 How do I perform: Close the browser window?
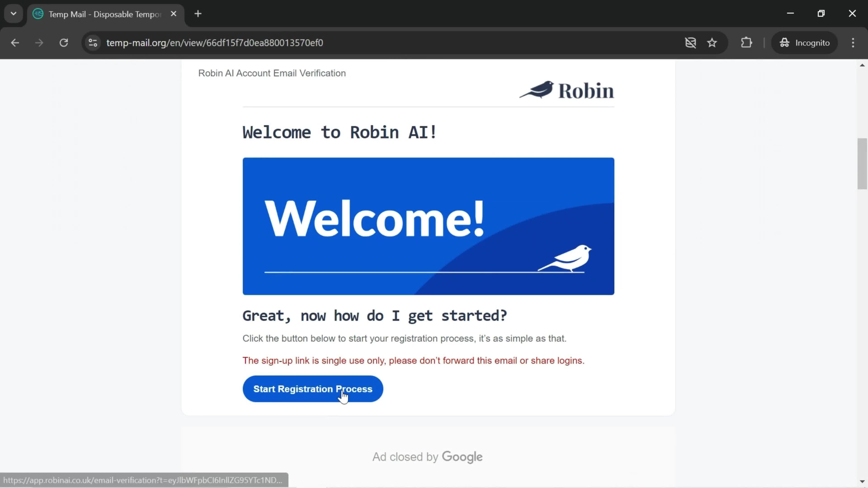(x=852, y=14)
